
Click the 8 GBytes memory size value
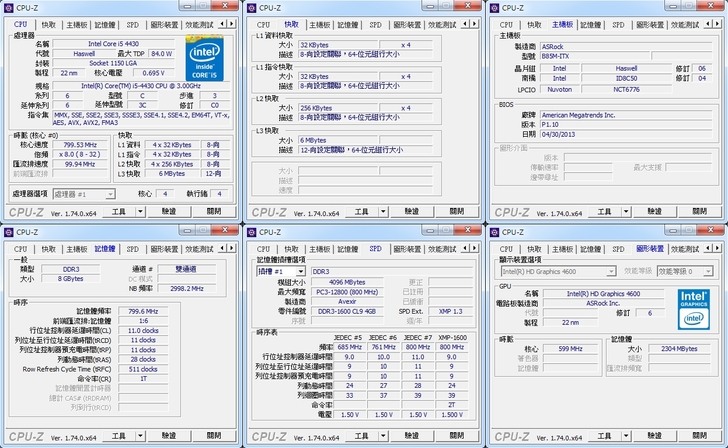[71, 279]
